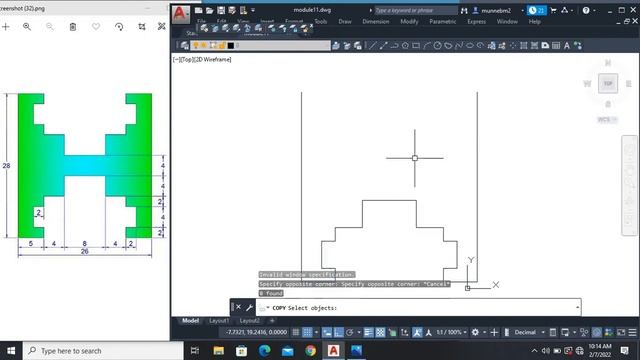Screen dimensions: 640x360
Task: Select the Arc tool
Action: 427,46
